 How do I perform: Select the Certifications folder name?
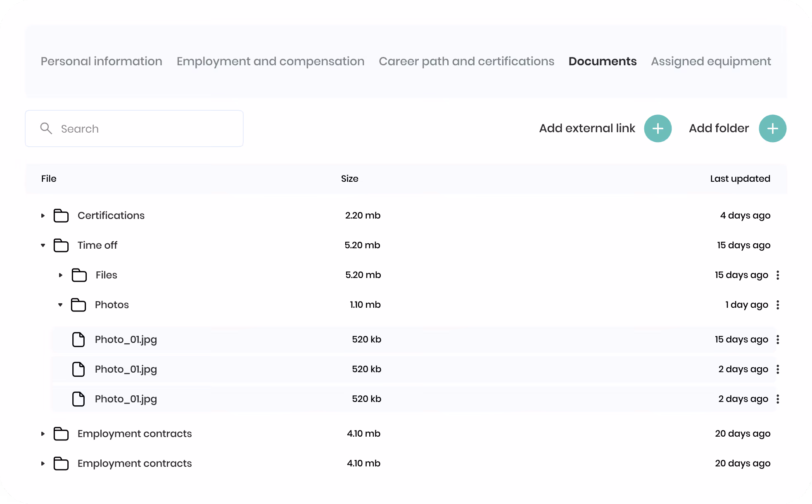(x=111, y=216)
